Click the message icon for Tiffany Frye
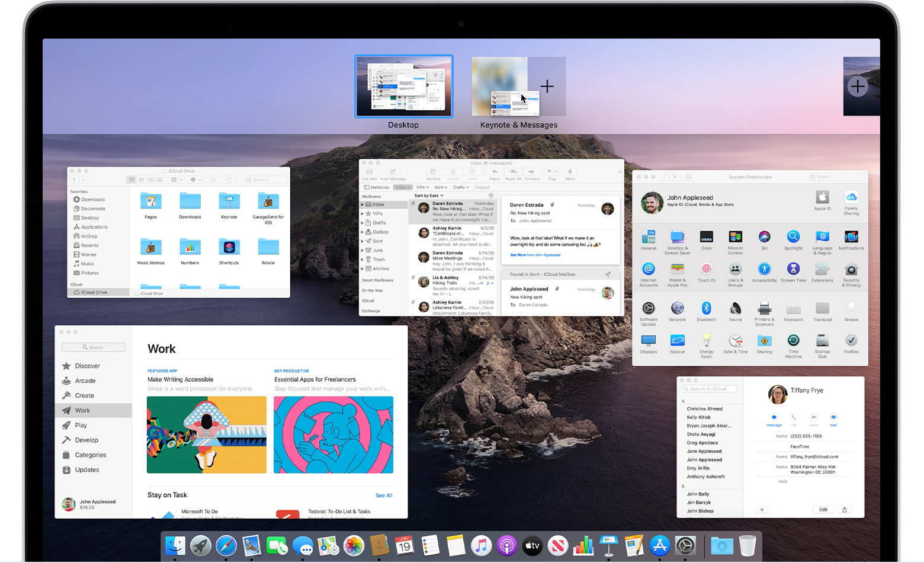924x563 pixels. 774,418
